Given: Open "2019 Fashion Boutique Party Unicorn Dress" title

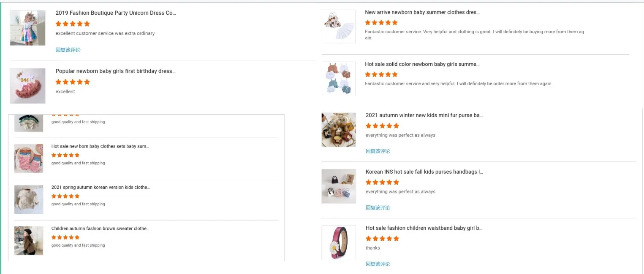Looking at the screenshot, I should 115,13.
